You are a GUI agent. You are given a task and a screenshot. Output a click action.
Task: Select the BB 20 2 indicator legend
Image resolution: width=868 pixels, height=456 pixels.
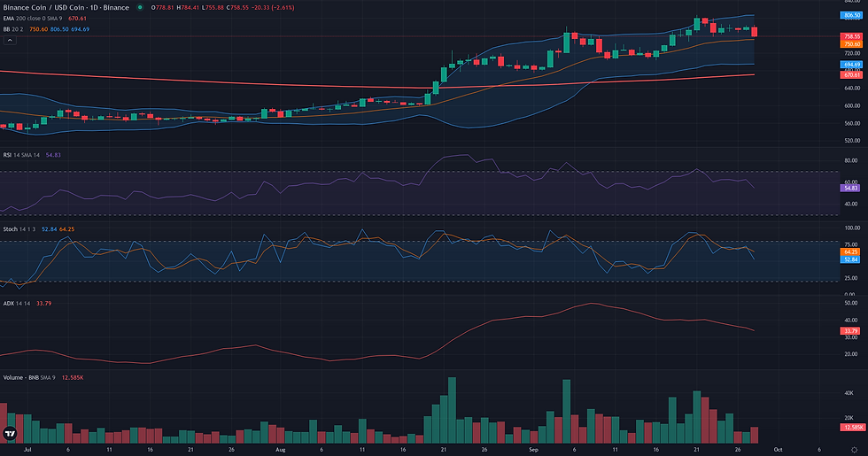tap(46, 29)
